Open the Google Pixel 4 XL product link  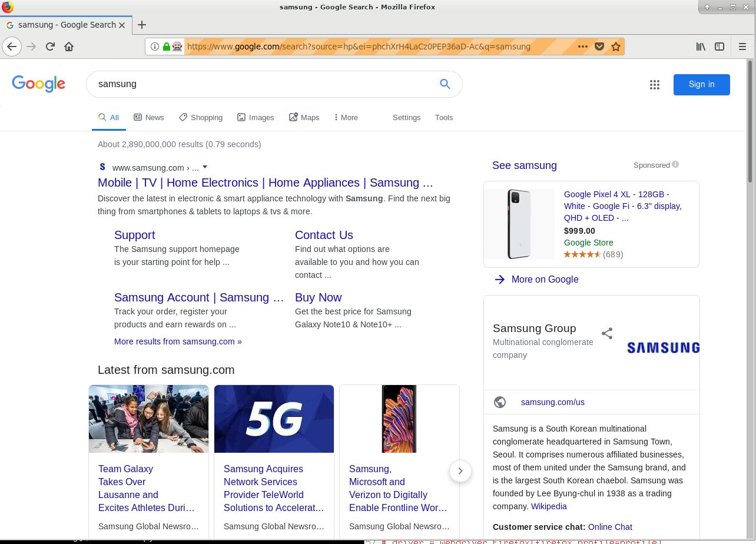623,206
